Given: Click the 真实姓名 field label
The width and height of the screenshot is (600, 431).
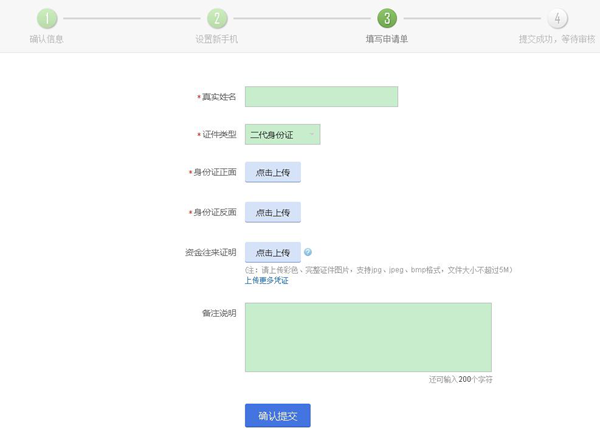Looking at the screenshot, I should (218, 97).
